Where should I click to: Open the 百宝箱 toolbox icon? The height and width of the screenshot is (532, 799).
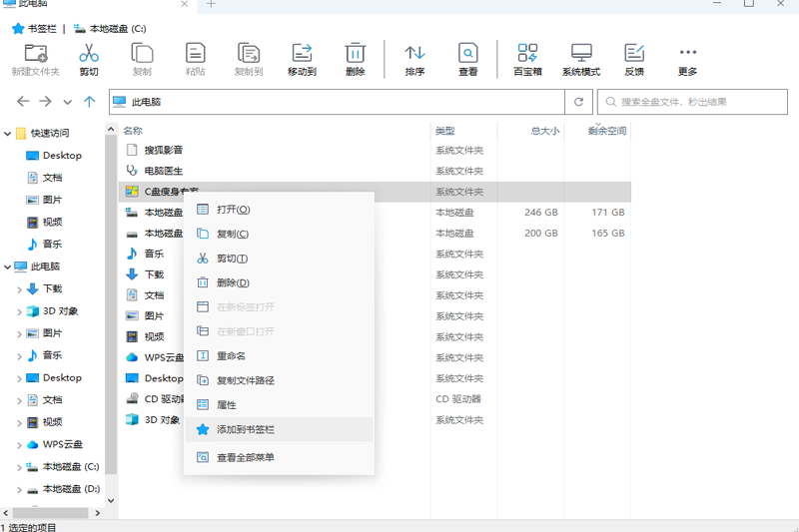pyautogui.click(x=527, y=54)
